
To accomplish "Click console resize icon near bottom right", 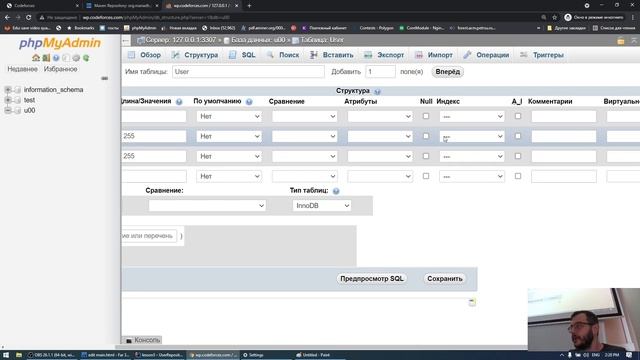I will [x=472, y=302].
